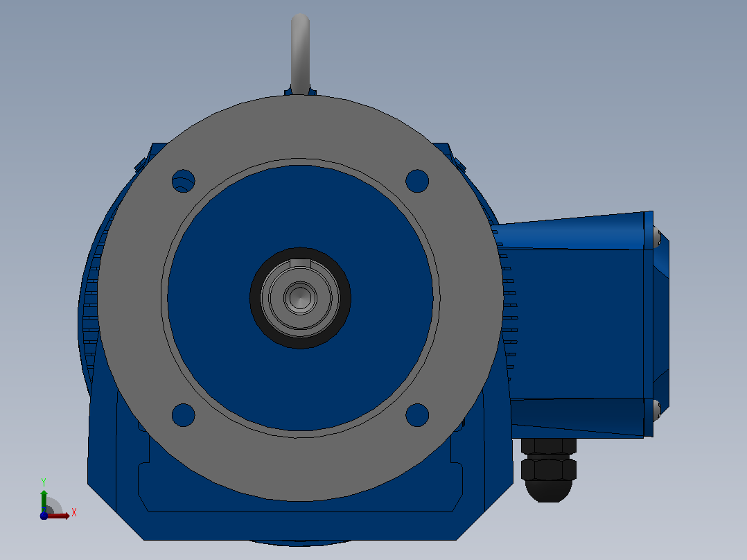Pick the upper screw on the terminal box cover
This screenshot has height=560, width=747.
click(657, 236)
